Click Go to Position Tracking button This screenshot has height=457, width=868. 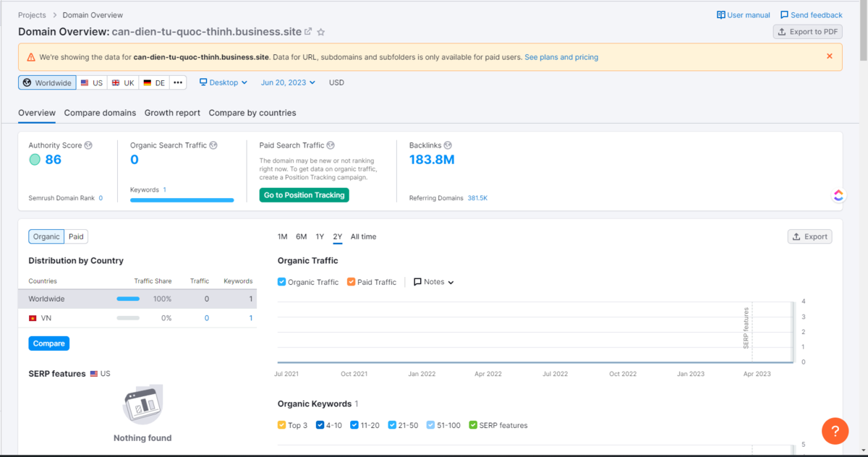tap(304, 195)
